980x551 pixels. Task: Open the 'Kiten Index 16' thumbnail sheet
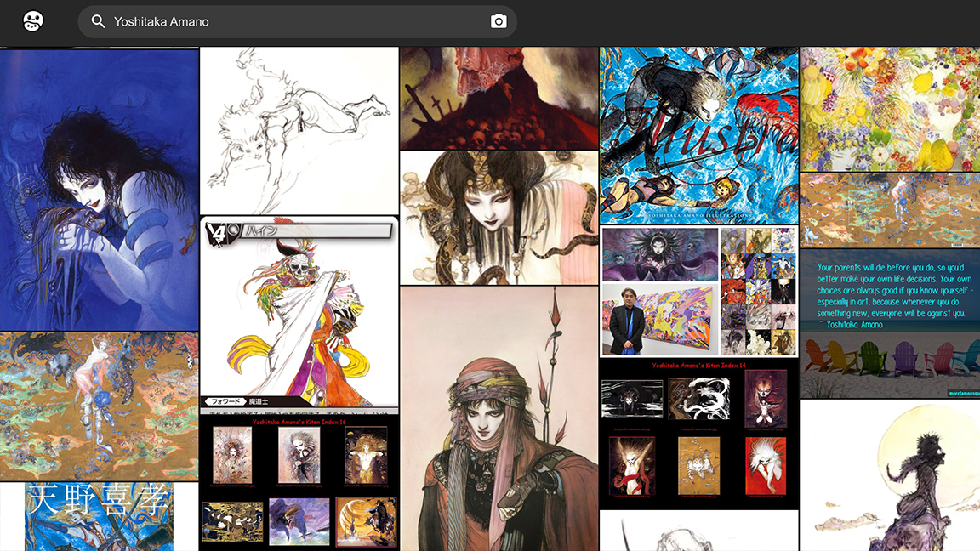coord(299,483)
